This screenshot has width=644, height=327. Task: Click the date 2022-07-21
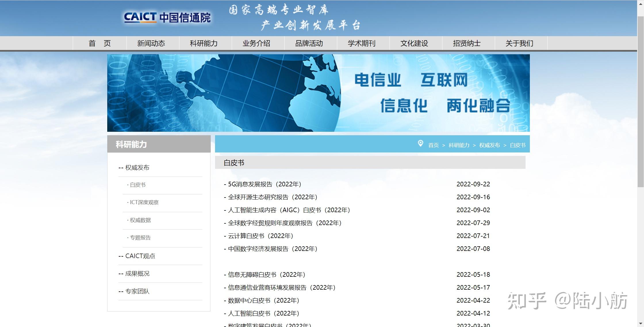(x=473, y=236)
